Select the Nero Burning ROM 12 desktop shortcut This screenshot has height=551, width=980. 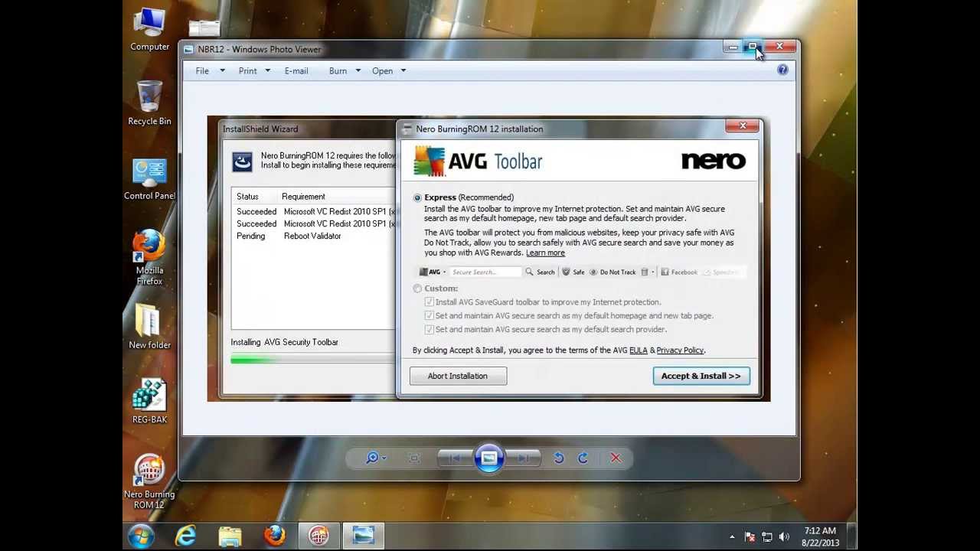[149, 482]
